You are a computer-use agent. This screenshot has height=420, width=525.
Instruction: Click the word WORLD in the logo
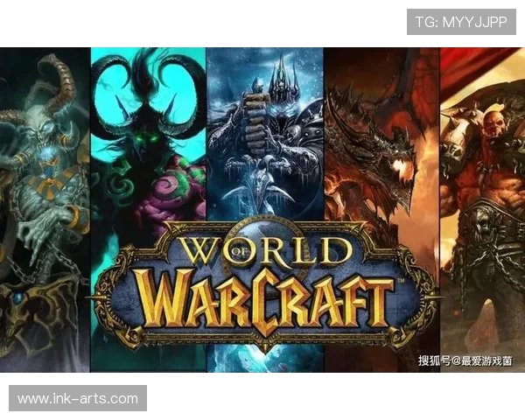[261, 253]
